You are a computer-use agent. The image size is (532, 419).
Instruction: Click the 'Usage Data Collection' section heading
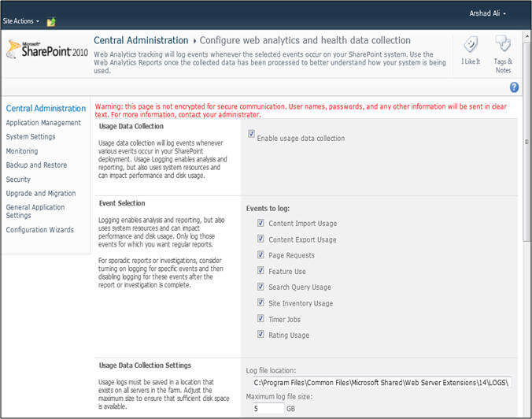pyautogui.click(x=131, y=126)
